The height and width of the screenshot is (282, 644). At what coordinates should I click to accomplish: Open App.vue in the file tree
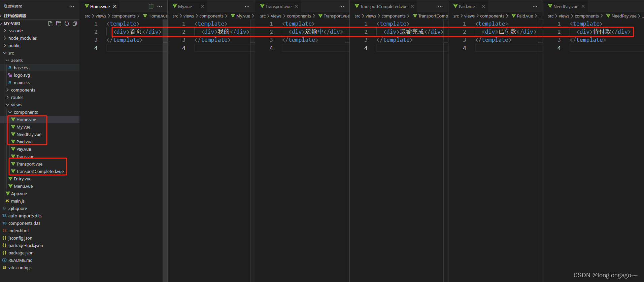point(40,193)
